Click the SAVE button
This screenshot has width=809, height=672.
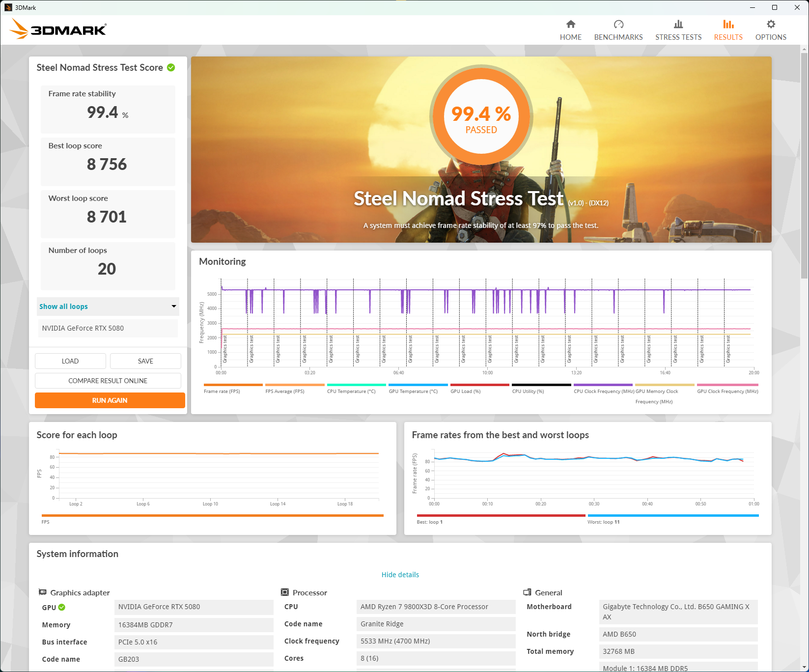tap(145, 361)
